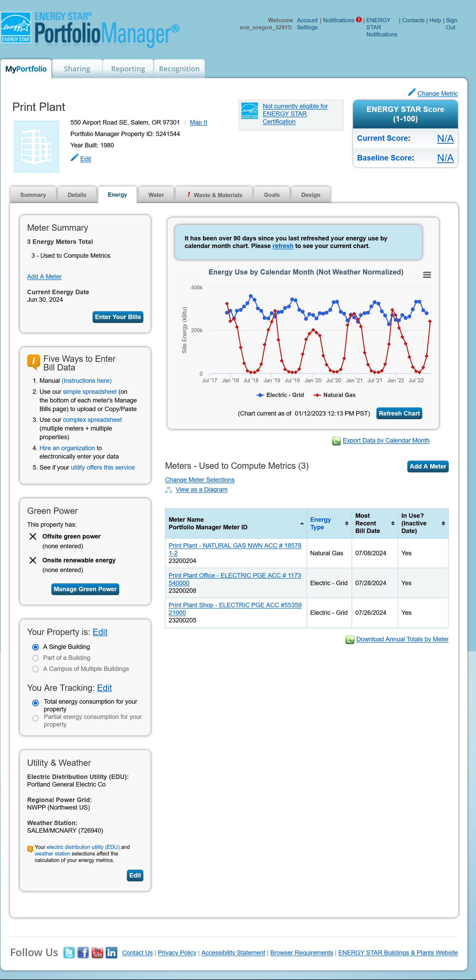
Task: Switch to the Reporting tab
Action: [x=128, y=69]
